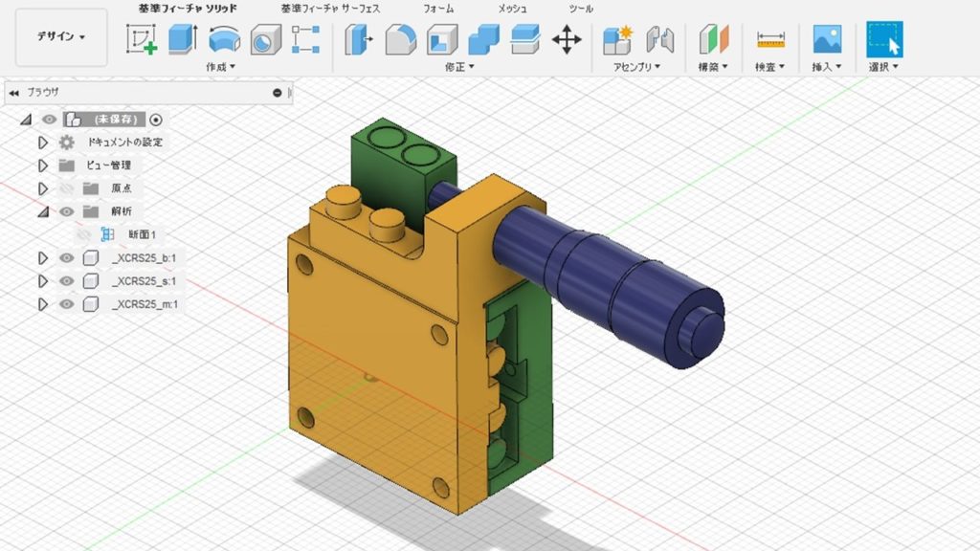Select the window Select tool icon
980x551 pixels.
pyautogui.click(x=885, y=41)
